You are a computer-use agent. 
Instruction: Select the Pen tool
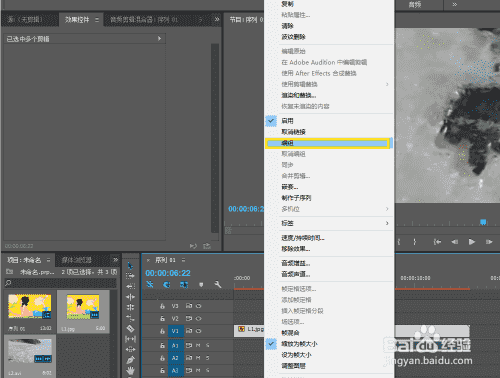(x=130, y=360)
